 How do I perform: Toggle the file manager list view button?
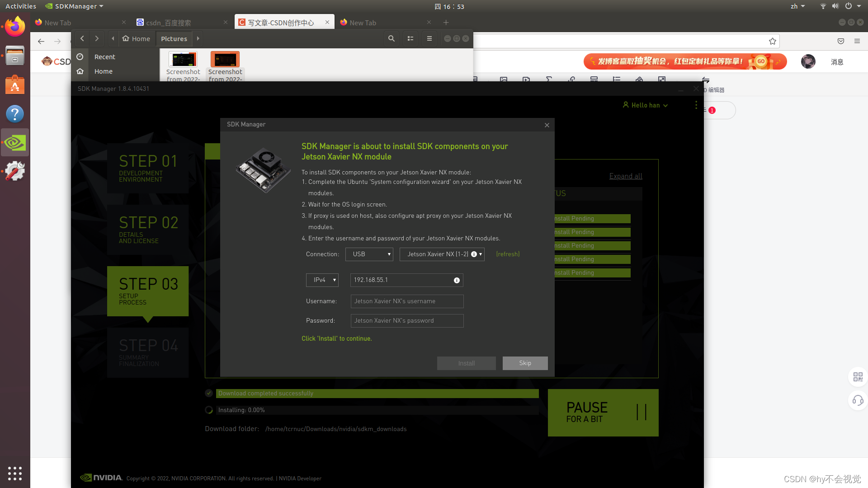410,39
